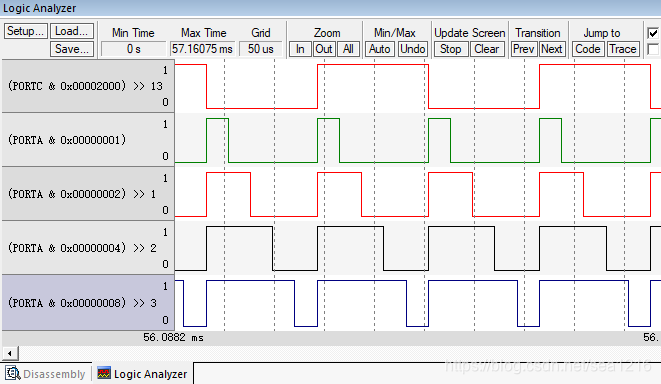Jump to Trace
Screen dimensions: 661x384
tap(623, 49)
